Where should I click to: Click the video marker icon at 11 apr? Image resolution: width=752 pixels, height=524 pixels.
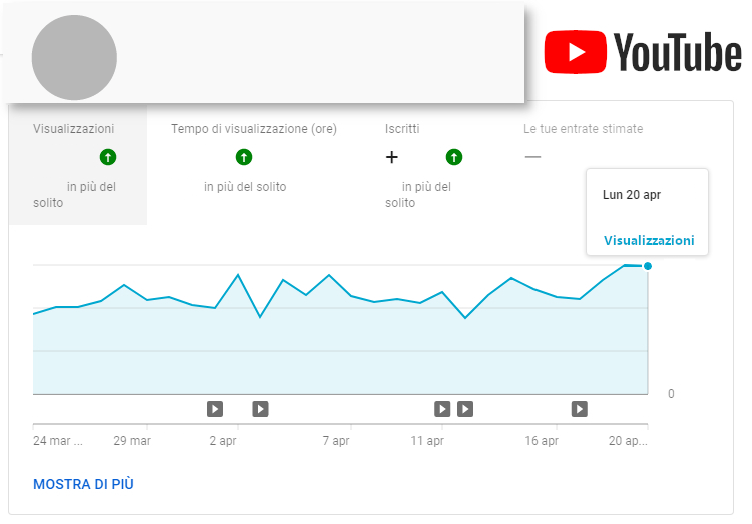(x=442, y=409)
